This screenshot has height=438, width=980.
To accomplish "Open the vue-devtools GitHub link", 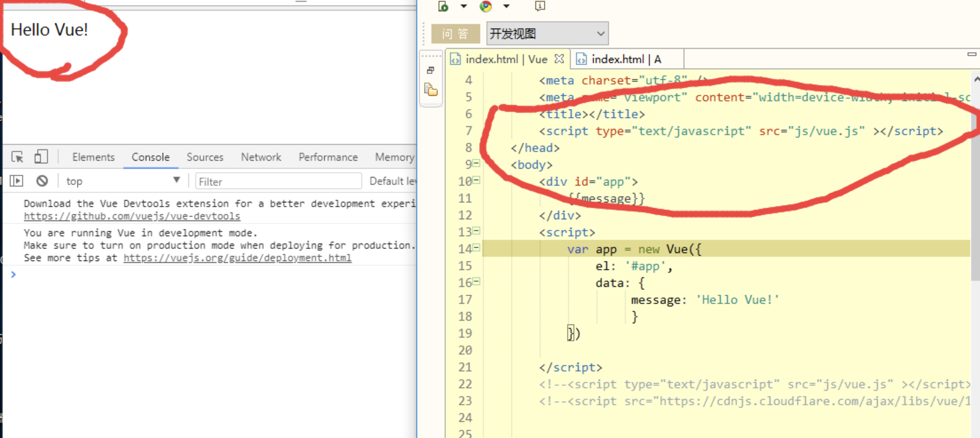I will [x=132, y=216].
